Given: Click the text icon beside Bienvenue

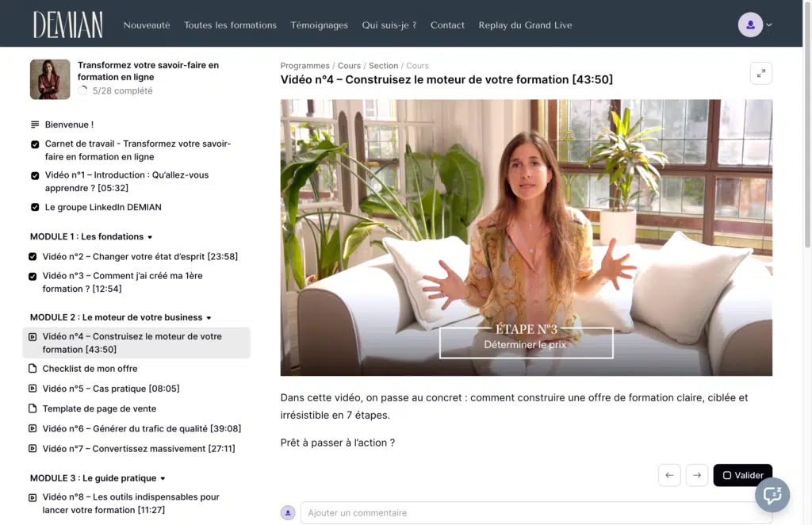Looking at the screenshot, I should pyautogui.click(x=35, y=125).
